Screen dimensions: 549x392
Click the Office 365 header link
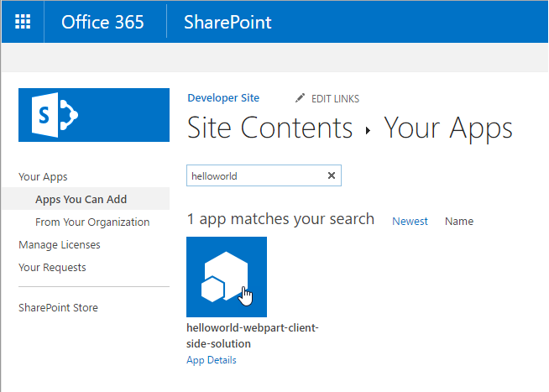point(102,22)
